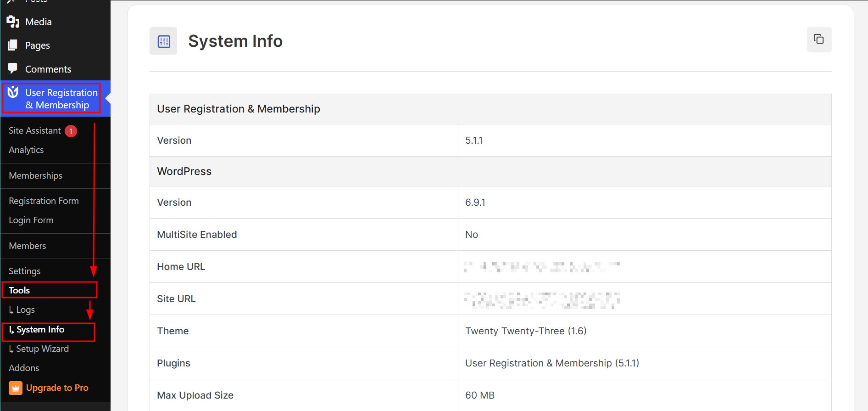Select System Info under Tools
Screen dimensions: 868x411
(x=37, y=330)
